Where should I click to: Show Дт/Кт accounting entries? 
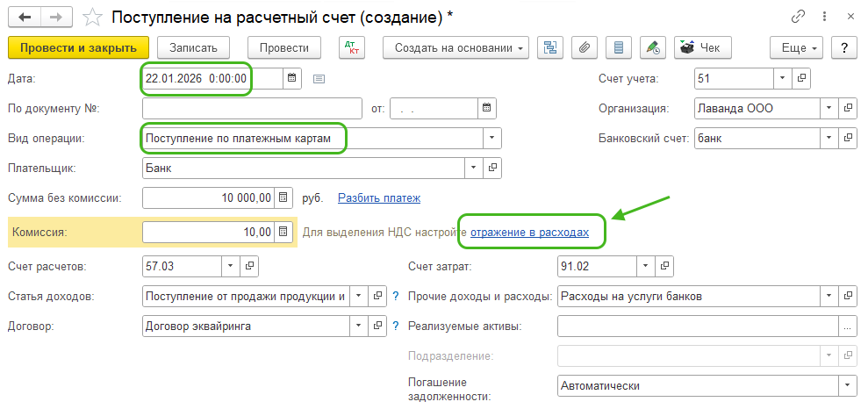coord(352,47)
